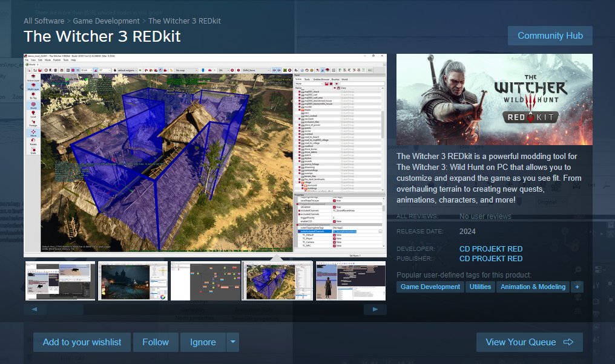This screenshot has height=364, width=615.
Task: Select the animal asset editor thumbnail
Action: (x=60, y=281)
